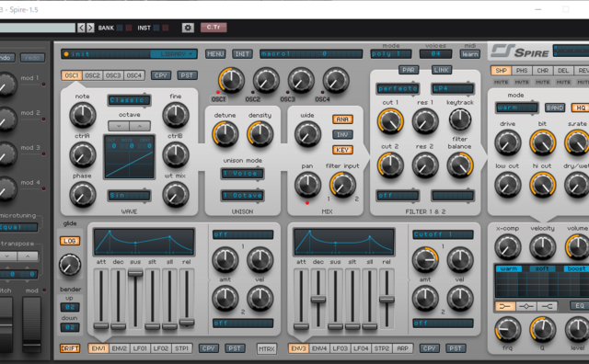Toggle the BAND button
The width and height of the screenshot is (589, 364).
pos(555,108)
